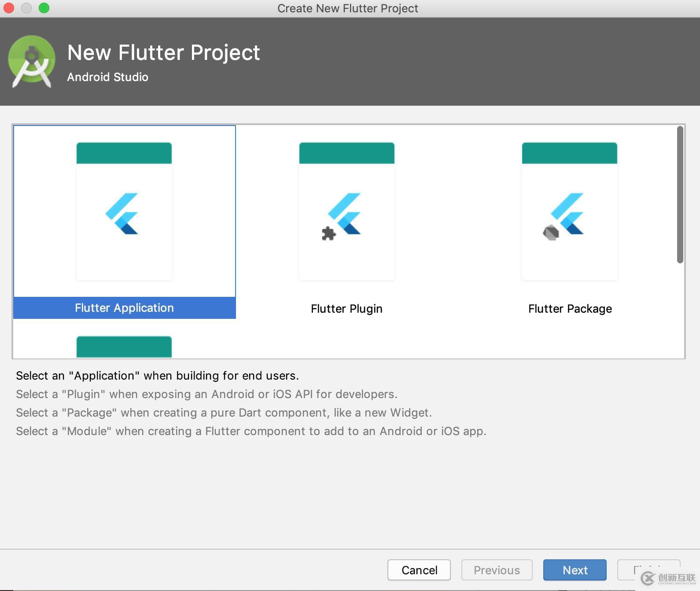Click the project type list scrollbar
This screenshot has width=700, height=591.
pos(680,195)
